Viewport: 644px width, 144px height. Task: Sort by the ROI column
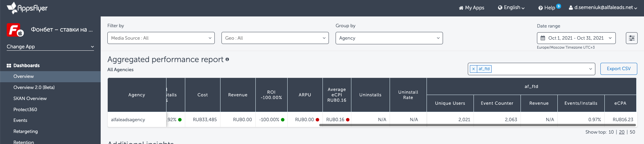[x=271, y=95]
